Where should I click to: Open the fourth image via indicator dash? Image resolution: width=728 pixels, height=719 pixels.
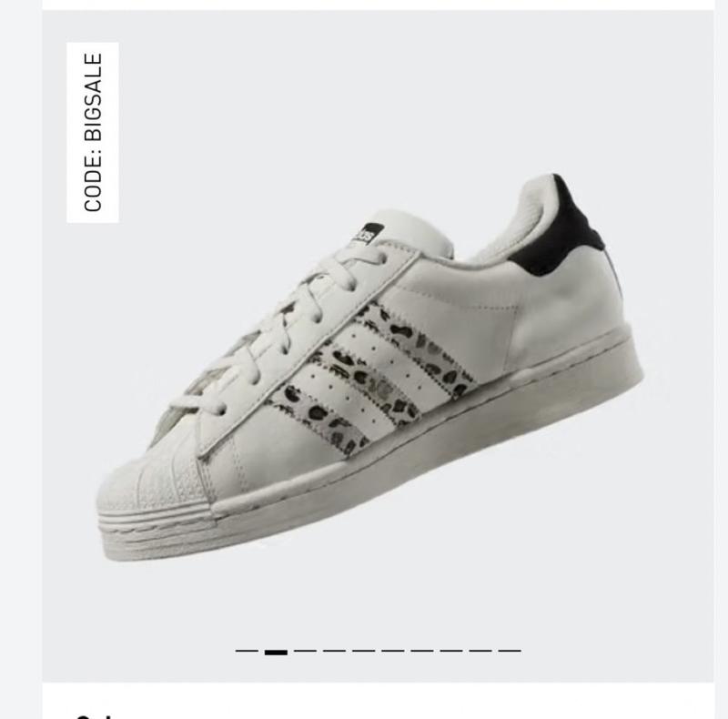pyautogui.click(x=334, y=651)
